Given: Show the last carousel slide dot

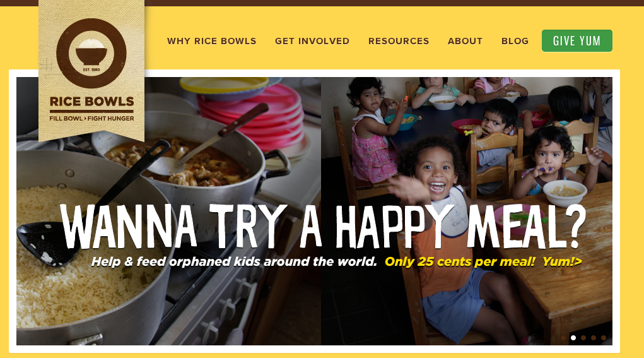Looking at the screenshot, I should coord(604,338).
